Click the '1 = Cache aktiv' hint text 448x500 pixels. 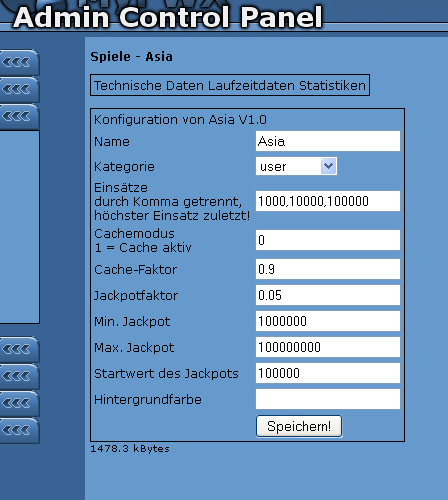pos(143,248)
